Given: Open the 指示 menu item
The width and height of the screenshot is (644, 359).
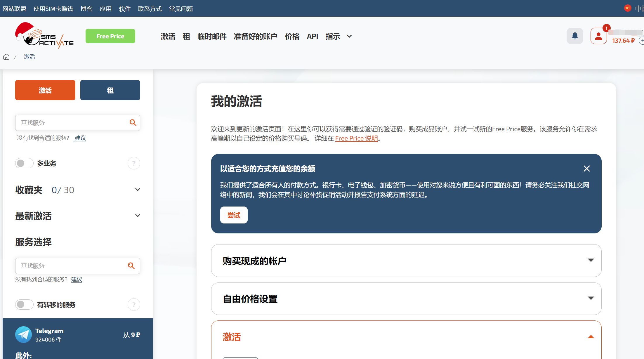Looking at the screenshot, I should 333,37.
